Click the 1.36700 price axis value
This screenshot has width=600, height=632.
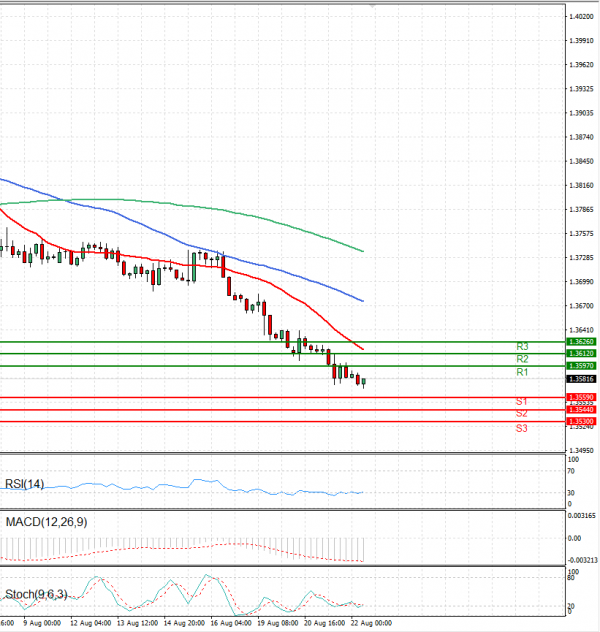(581, 306)
